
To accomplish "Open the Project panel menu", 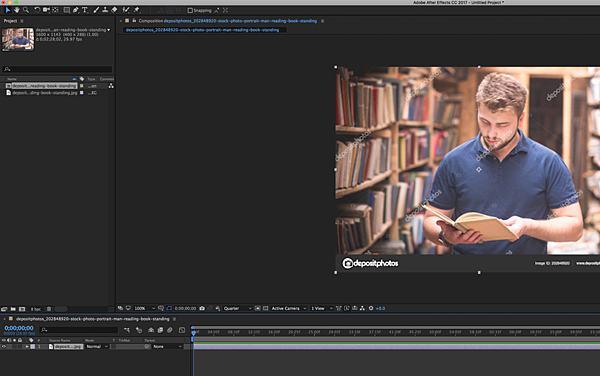I will coord(22,21).
